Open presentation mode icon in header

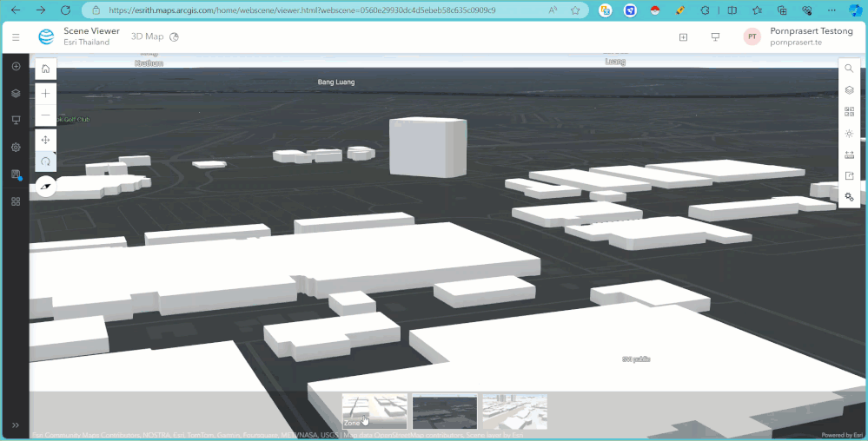click(715, 37)
